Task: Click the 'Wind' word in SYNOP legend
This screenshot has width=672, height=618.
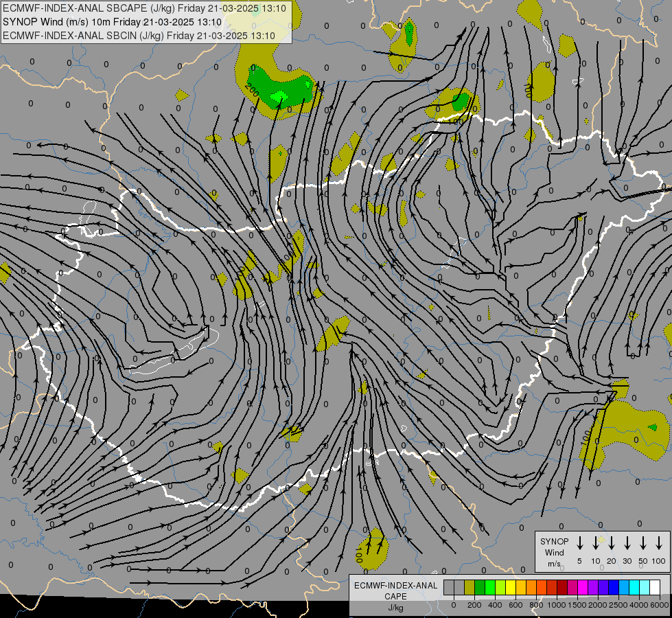Action: (554, 552)
